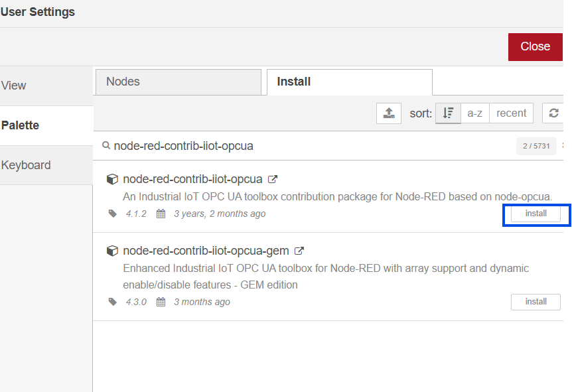
Task: Click calendar icon beside 3 years, 2 months ago
Action: 161,214
